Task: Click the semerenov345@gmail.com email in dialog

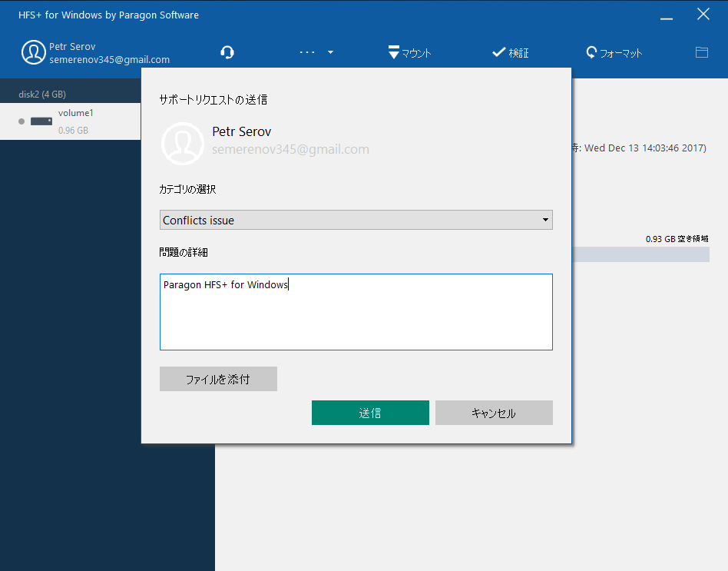Action: 290,149
